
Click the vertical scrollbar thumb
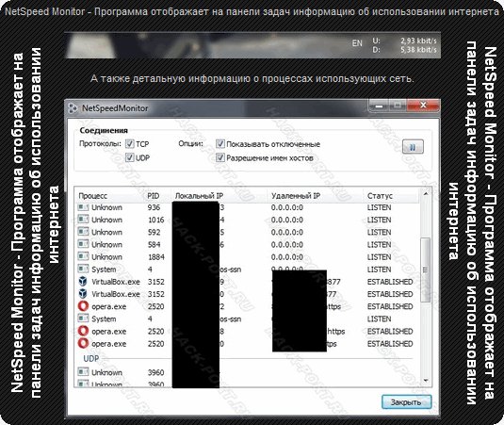tap(426, 270)
